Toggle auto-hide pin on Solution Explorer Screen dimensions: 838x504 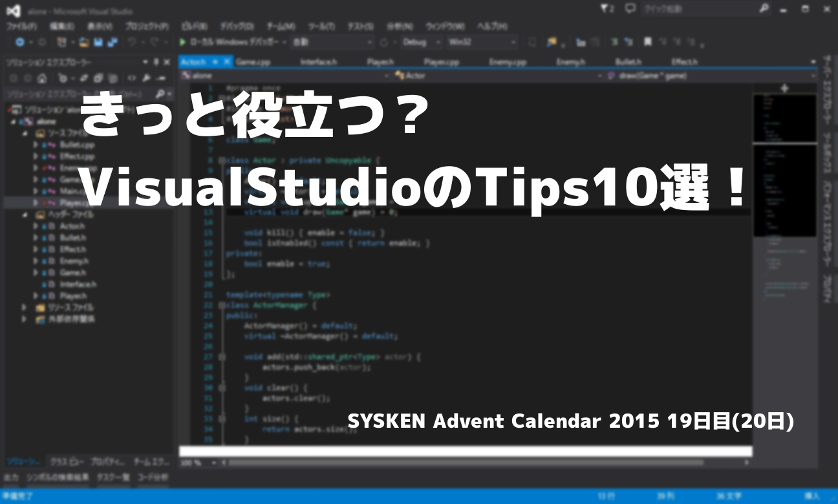click(x=156, y=62)
